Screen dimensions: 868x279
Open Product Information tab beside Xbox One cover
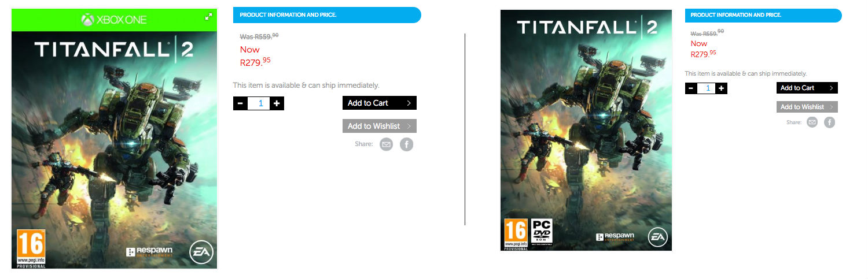coord(327,15)
